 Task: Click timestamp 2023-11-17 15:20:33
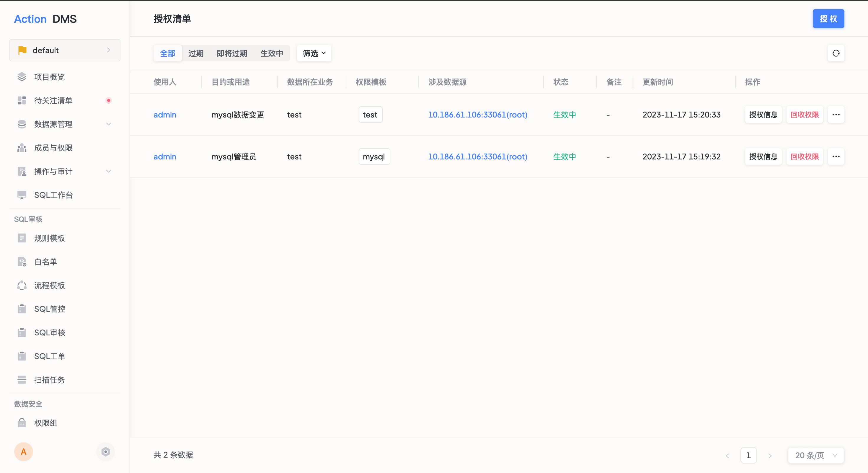[681, 115]
